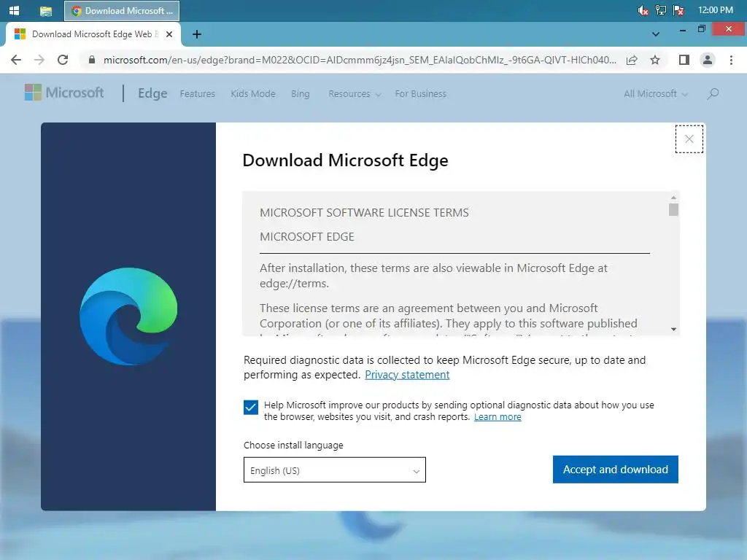Select the Chrome window in the taskbar
Viewport: 747px width, 560px height.
pos(122,10)
